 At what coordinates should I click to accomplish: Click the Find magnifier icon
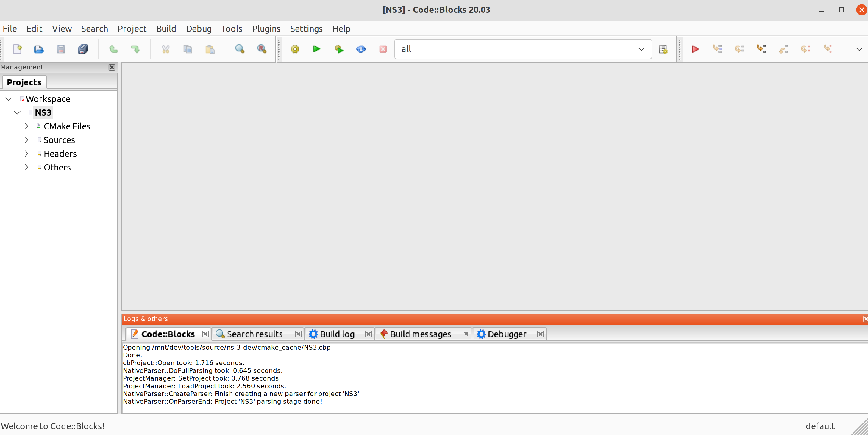pyautogui.click(x=240, y=49)
